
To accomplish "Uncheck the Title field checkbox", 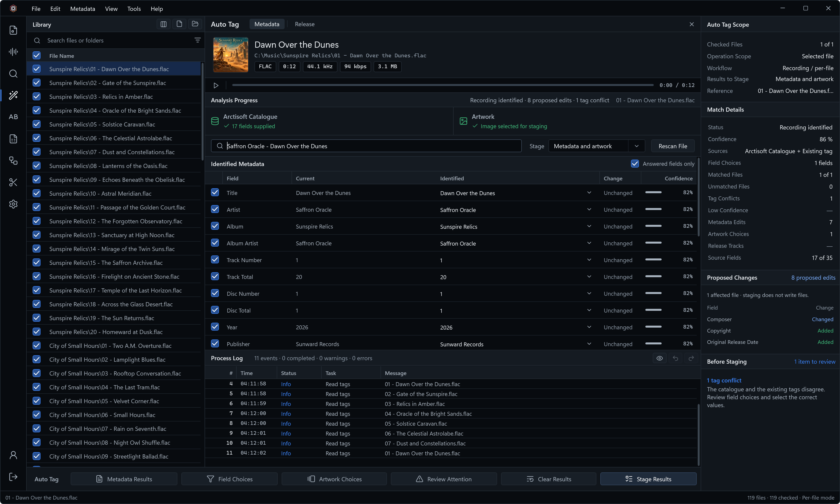I will (x=215, y=192).
